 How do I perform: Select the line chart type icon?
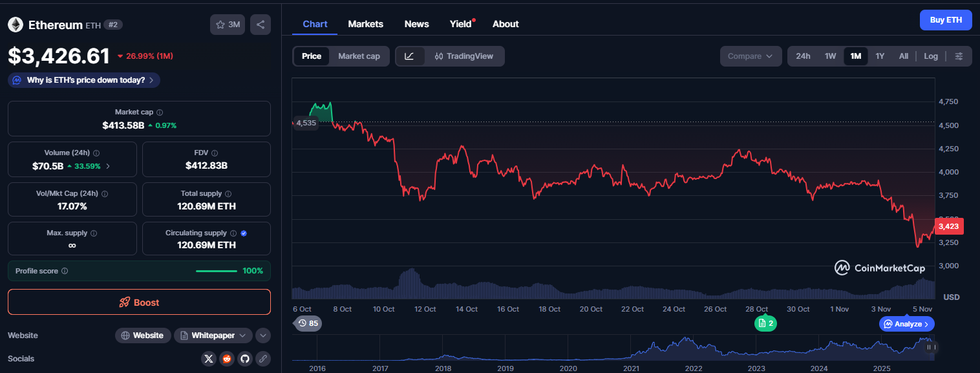[410, 56]
